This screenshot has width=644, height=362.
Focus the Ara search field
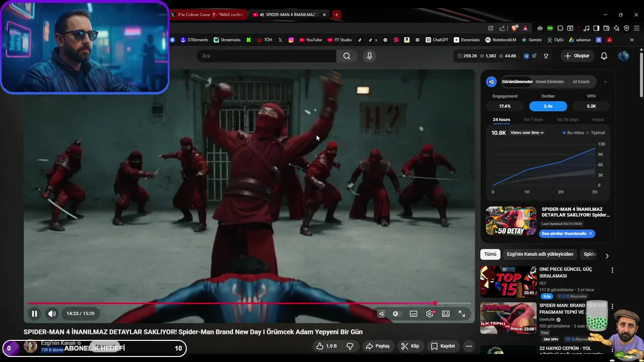coord(267,56)
